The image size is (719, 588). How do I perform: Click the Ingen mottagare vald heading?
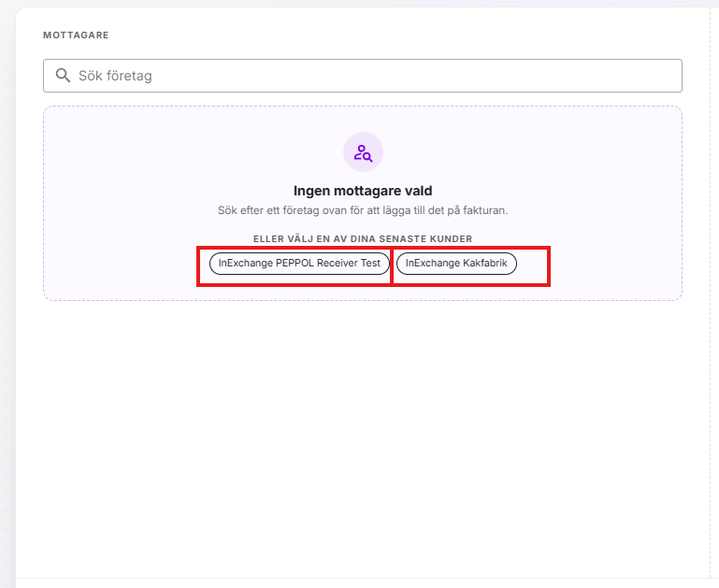pos(363,191)
